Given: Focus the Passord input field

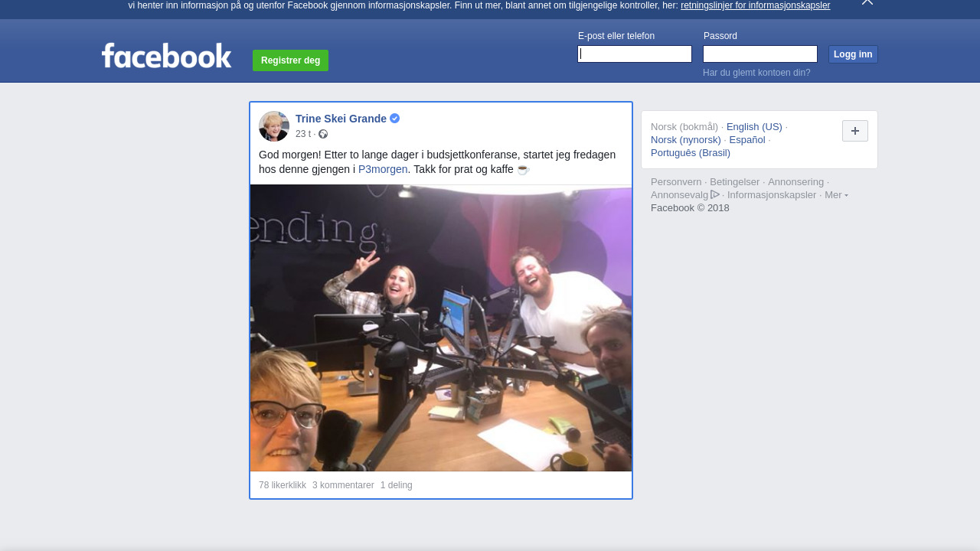Looking at the screenshot, I should (760, 54).
